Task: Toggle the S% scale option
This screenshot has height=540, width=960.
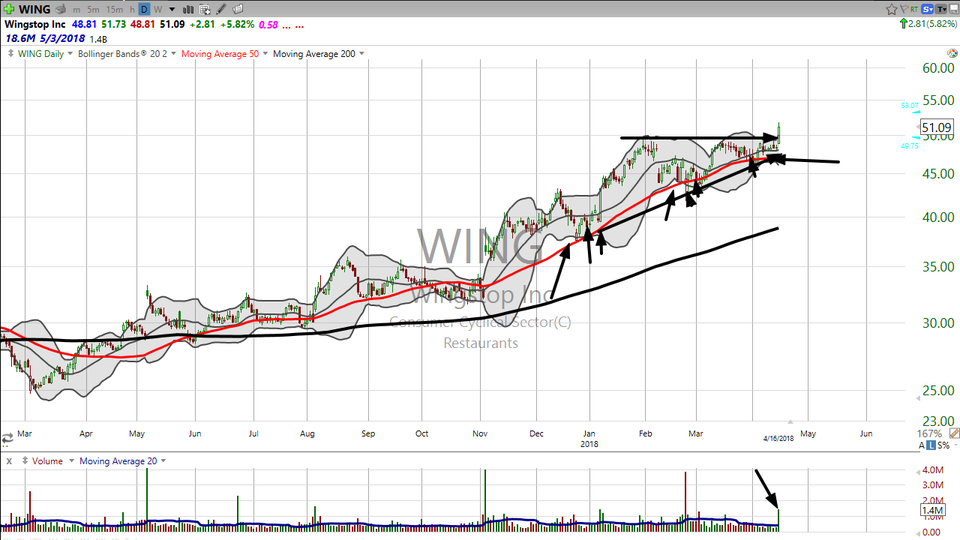Action: pos(943,446)
